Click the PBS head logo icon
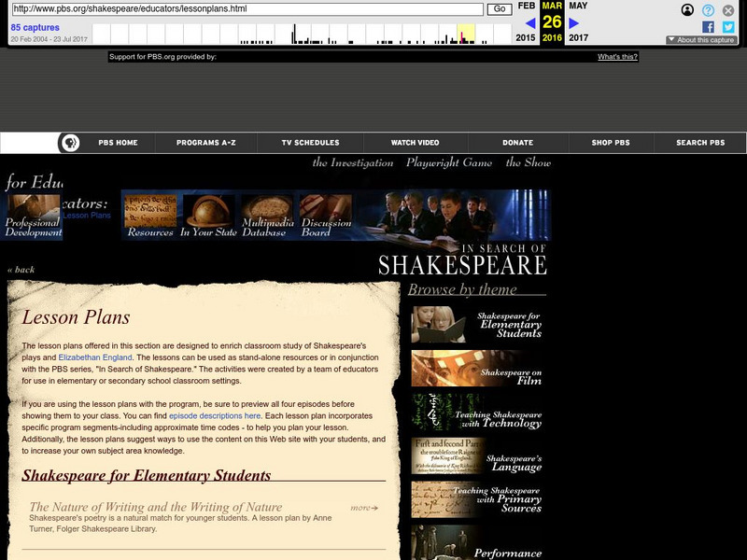 (71, 143)
